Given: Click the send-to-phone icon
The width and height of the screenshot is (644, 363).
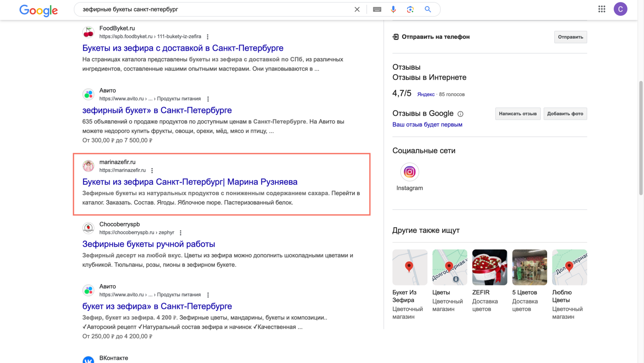Looking at the screenshot, I should 396,37.
